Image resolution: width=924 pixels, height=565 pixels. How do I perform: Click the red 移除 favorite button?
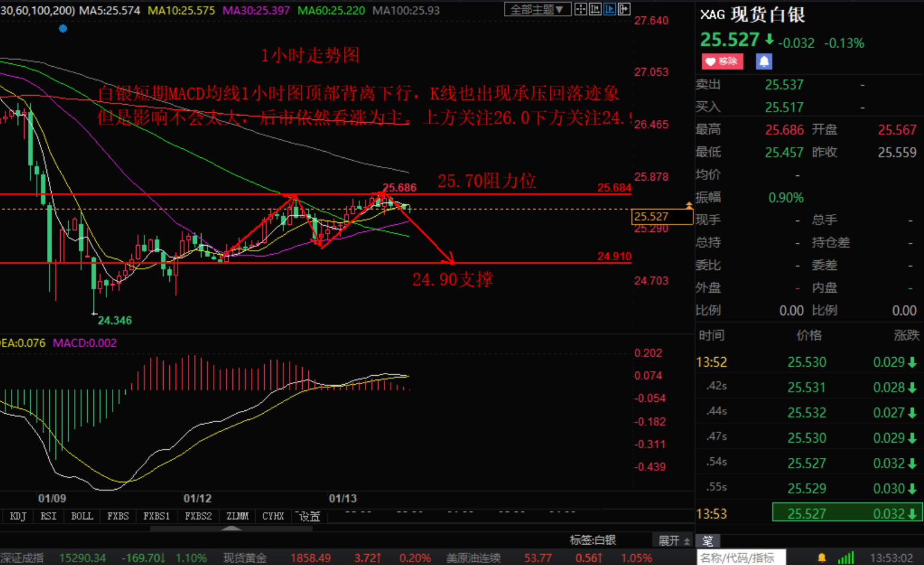(722, 61)
